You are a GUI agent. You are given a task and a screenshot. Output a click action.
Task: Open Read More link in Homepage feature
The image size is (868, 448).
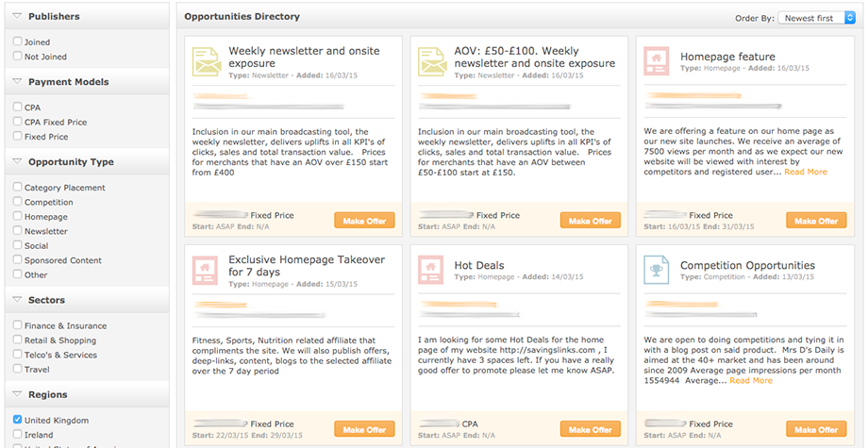[805, 172]
